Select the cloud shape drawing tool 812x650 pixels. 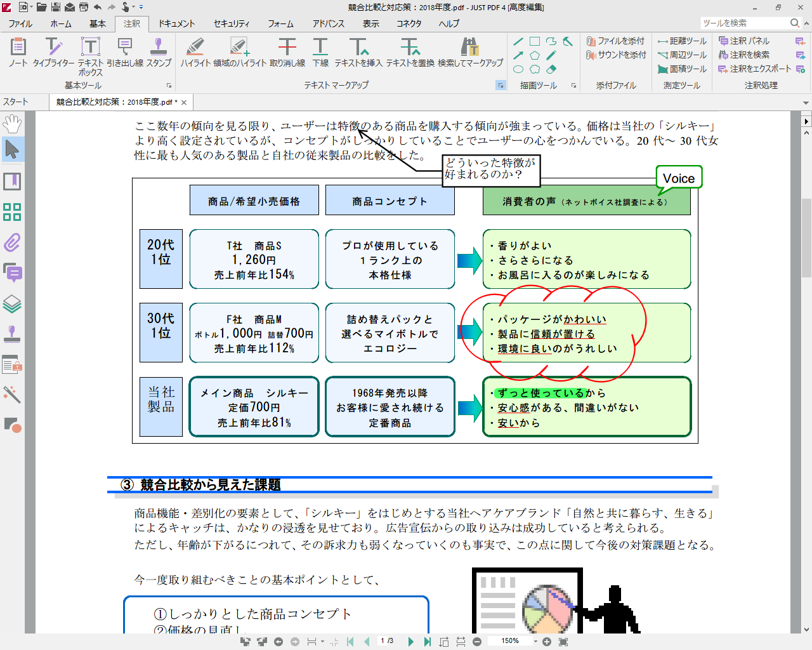tap(535, 69)
